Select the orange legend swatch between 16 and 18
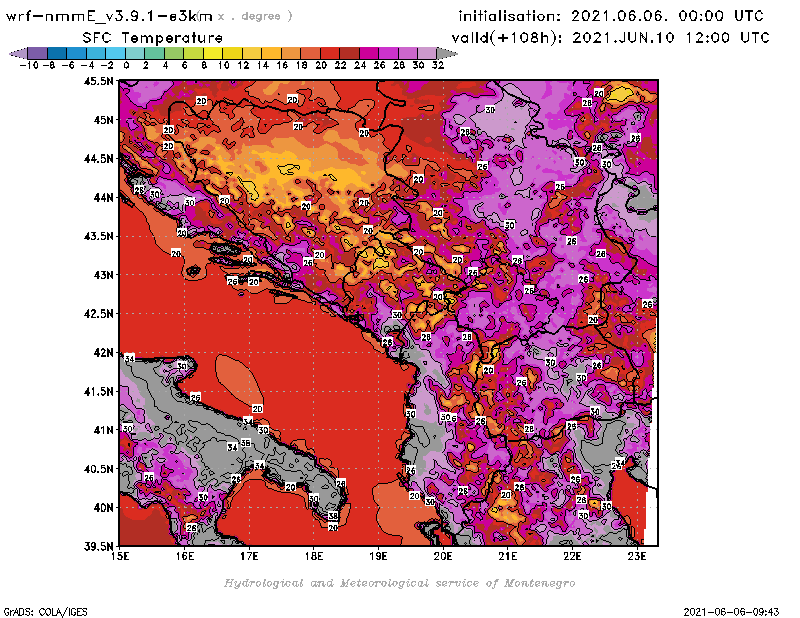Viewport: 800px width, 618px height. point(291,53)
